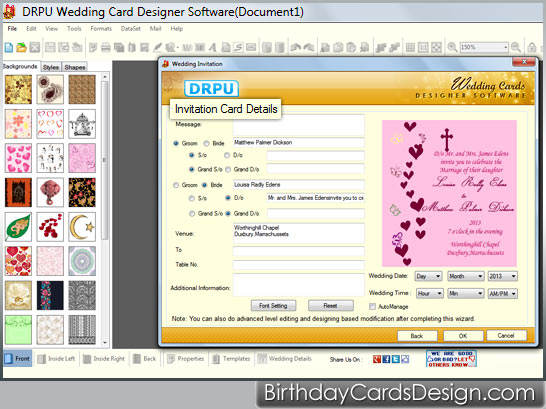
Task: Click the Cancel button
Action: click(x=506, y=336)
